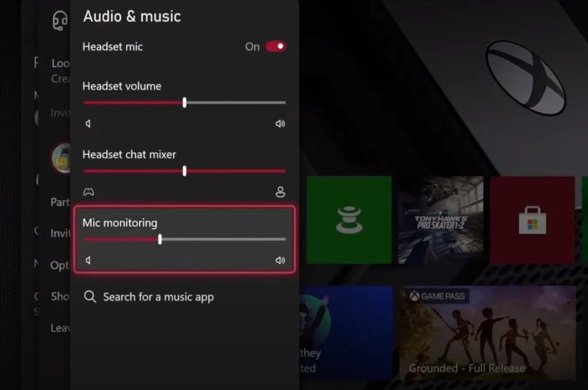The height and width of the screenshot is (390, 588).
Task: Click the magnifier search icon
Action: [x=90, y=297]
